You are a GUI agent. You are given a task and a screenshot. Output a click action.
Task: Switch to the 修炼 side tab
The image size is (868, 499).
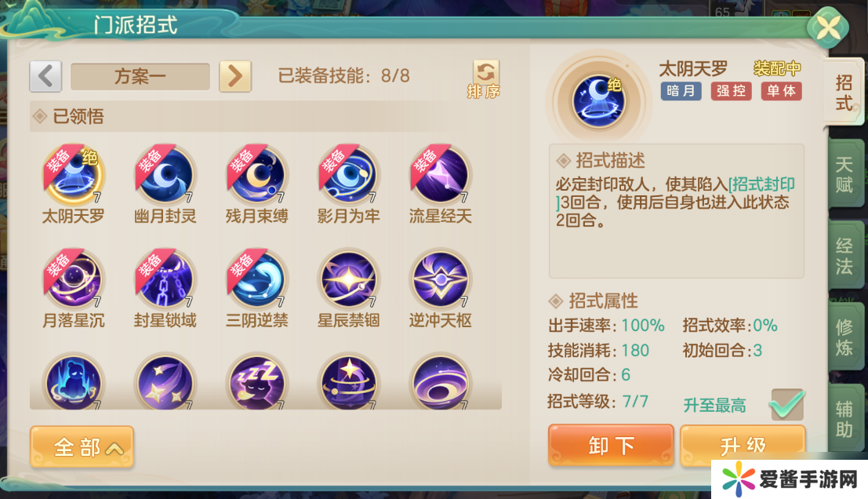[x=844, y=337]
